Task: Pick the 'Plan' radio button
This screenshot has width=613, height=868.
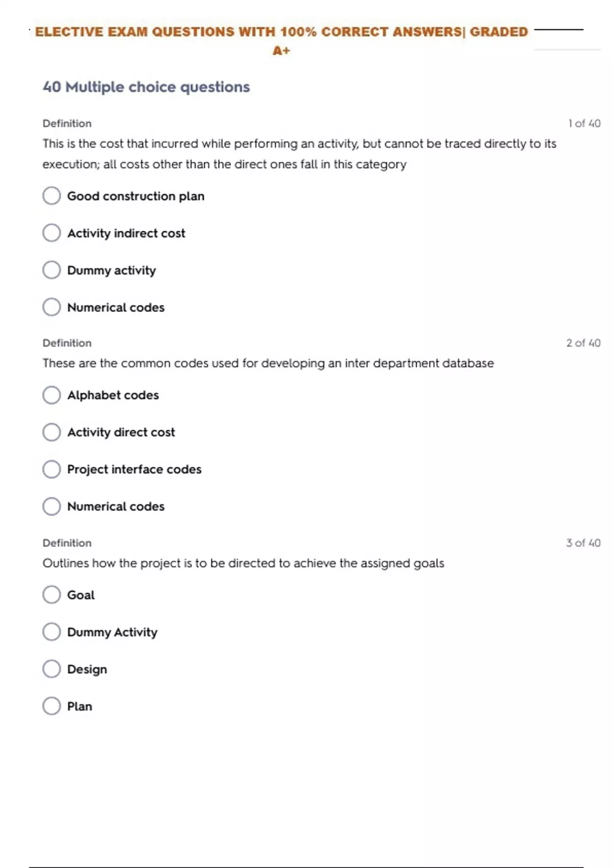Action: point(52,706)
